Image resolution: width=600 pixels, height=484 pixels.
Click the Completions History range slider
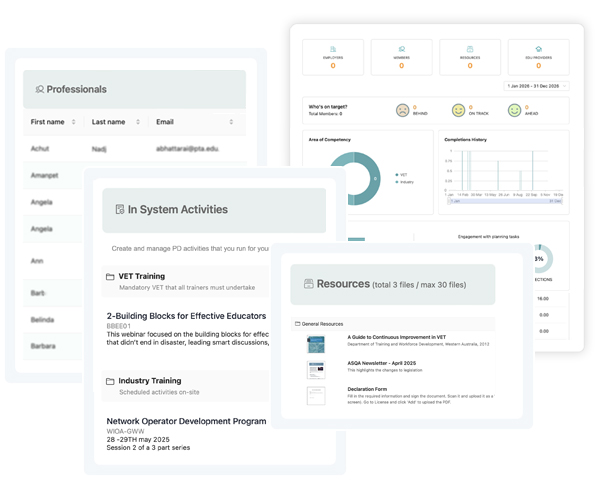tap(505, 201)
